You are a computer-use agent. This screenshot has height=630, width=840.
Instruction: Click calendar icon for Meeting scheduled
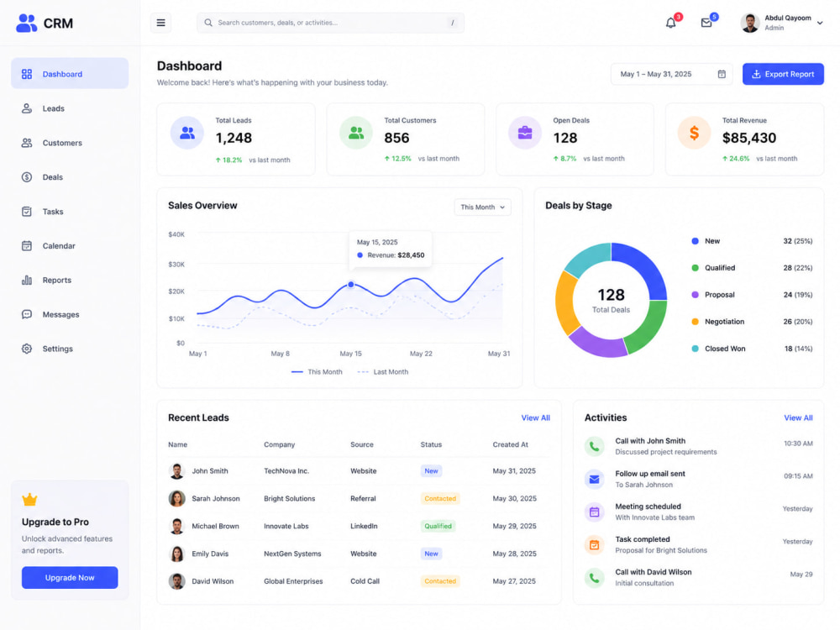tap(594, 512)
